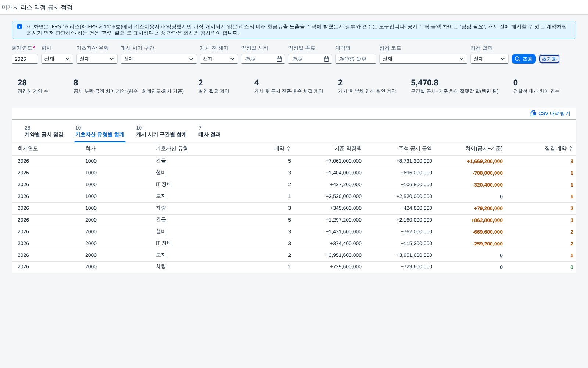Expand the 회사 dropdown
Viewport: 588px width, 368px height.
tap(57, 59)
